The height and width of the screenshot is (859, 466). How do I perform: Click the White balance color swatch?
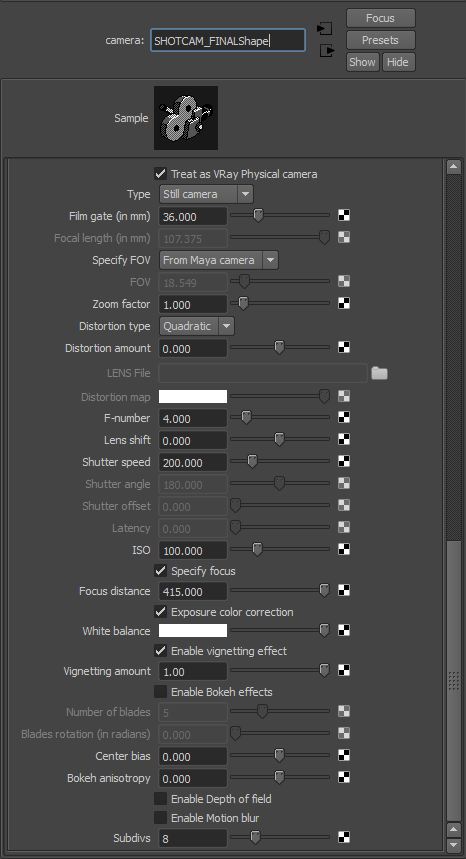[193, 631]
